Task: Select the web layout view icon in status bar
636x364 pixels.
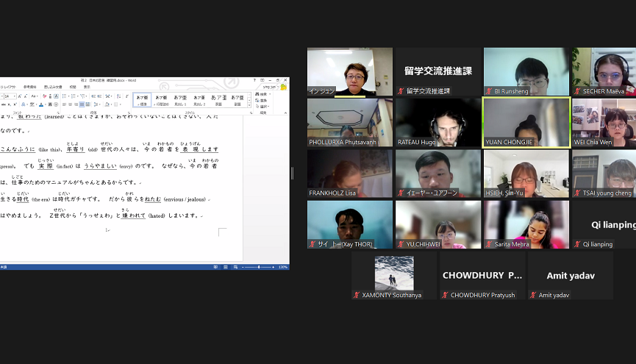Action: pos(235,267)
